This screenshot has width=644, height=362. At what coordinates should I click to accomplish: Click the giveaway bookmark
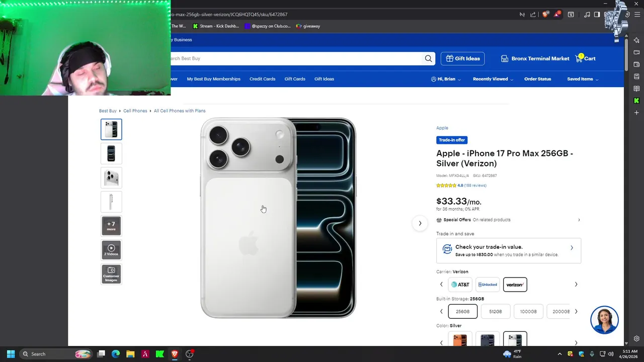308,26
